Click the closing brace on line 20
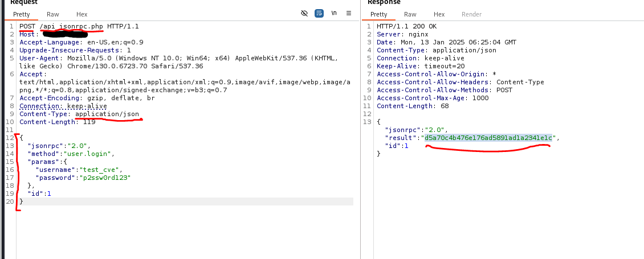This screenshot has width=644, height=259. coord(21,202)
